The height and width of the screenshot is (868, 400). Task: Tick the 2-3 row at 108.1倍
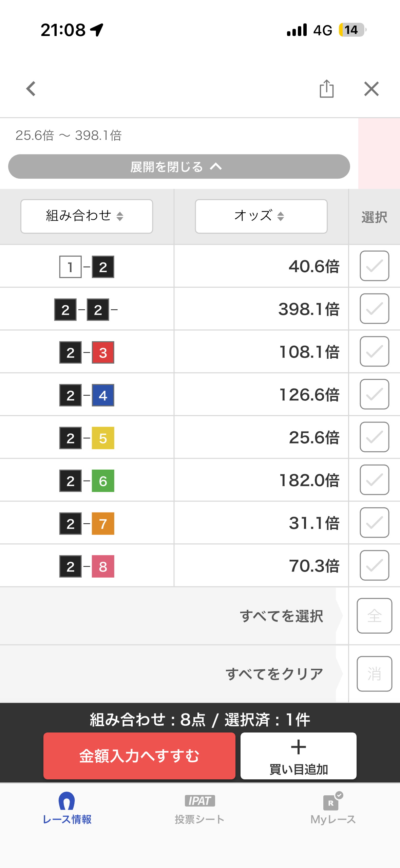point(374,351)
